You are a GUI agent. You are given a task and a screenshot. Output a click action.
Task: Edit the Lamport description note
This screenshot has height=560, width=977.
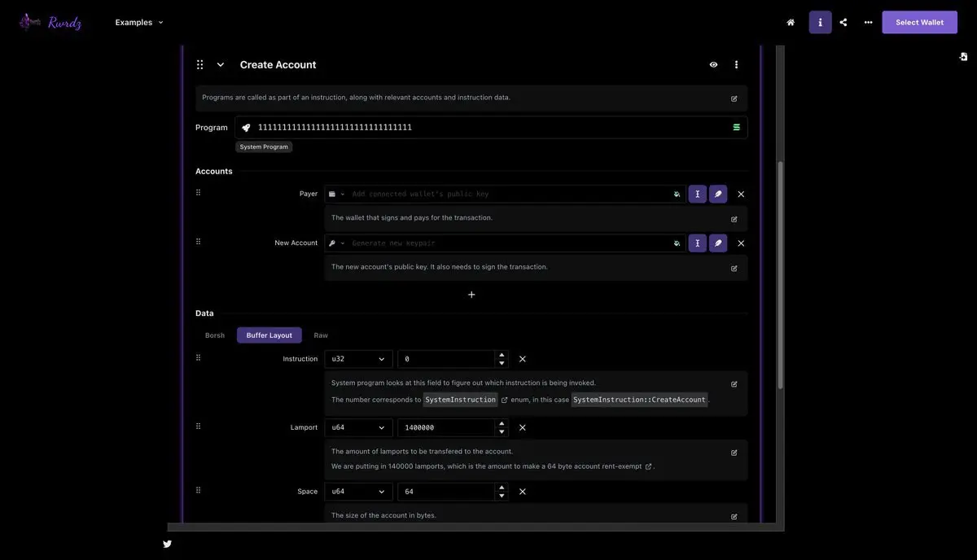point(734,453)
